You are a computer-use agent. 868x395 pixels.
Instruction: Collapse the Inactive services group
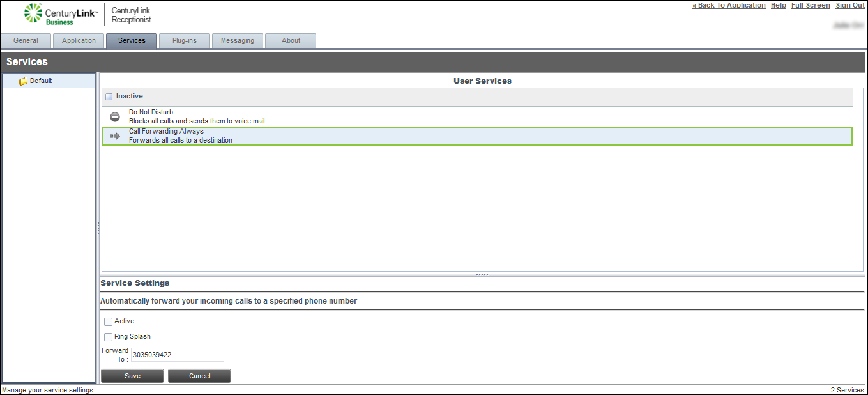pyautogui.click(x=109, y=97)
